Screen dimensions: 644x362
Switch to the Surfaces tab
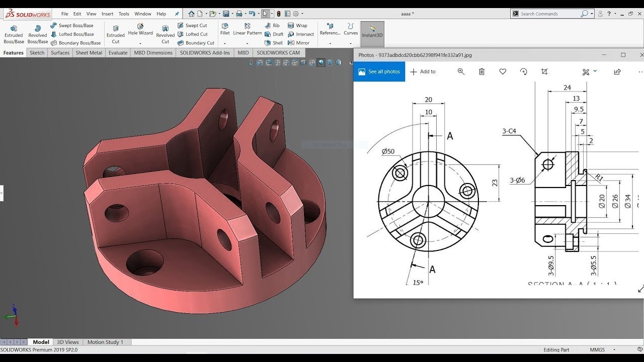(x=60, y=53)
